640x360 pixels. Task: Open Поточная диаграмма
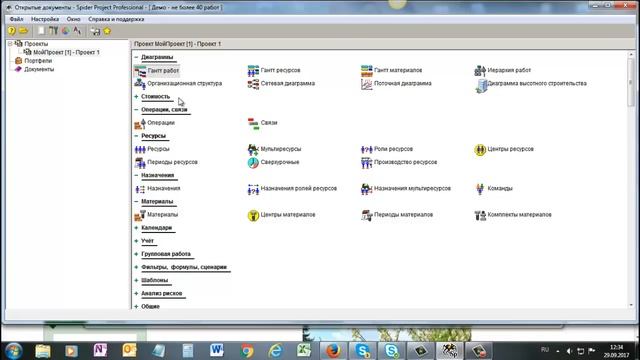pyautogui.click(x=396, y=84)
